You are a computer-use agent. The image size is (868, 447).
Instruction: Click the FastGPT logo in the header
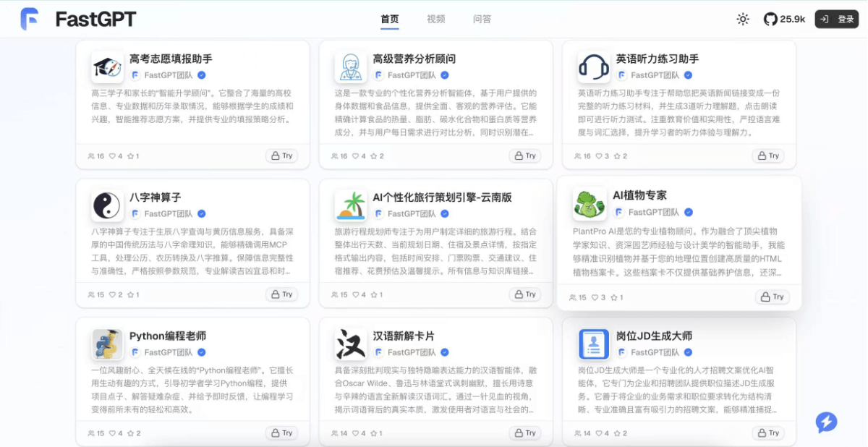29,18
